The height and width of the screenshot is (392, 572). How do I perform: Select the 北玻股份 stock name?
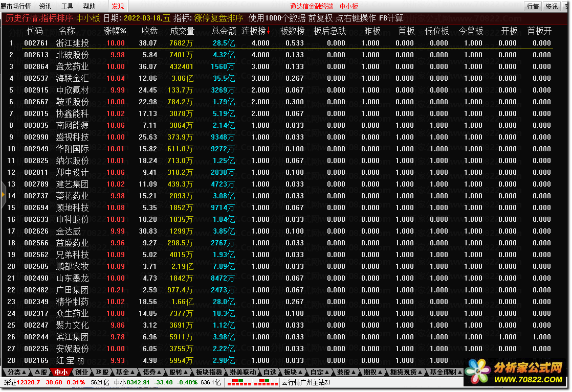click(x=72, y=55)
